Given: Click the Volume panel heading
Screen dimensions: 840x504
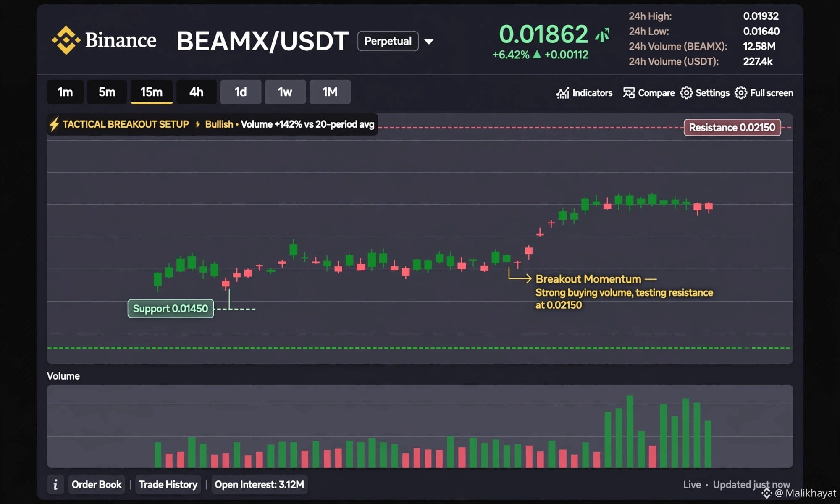Looking at the screenshot, I should point(63,376).
